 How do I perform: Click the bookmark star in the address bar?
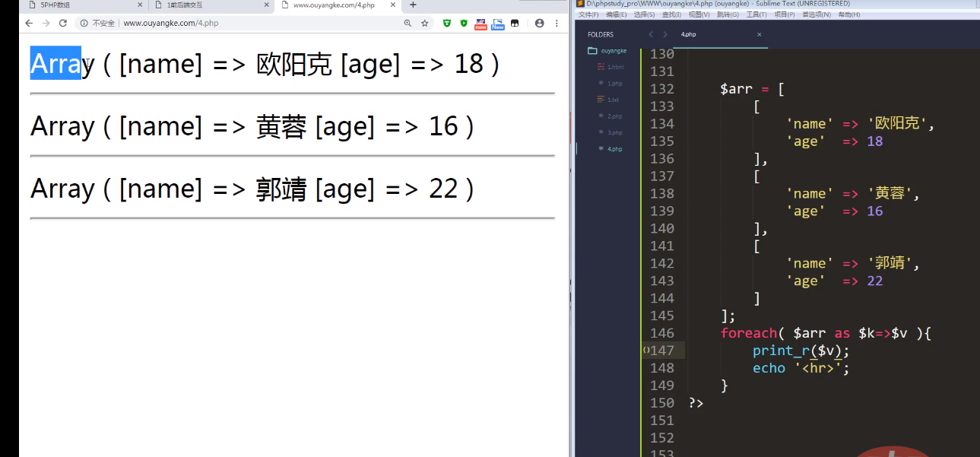click(423, 23)
